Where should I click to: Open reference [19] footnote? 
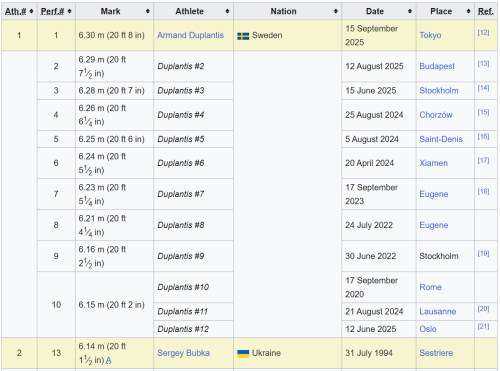click(x=483, y=254)
